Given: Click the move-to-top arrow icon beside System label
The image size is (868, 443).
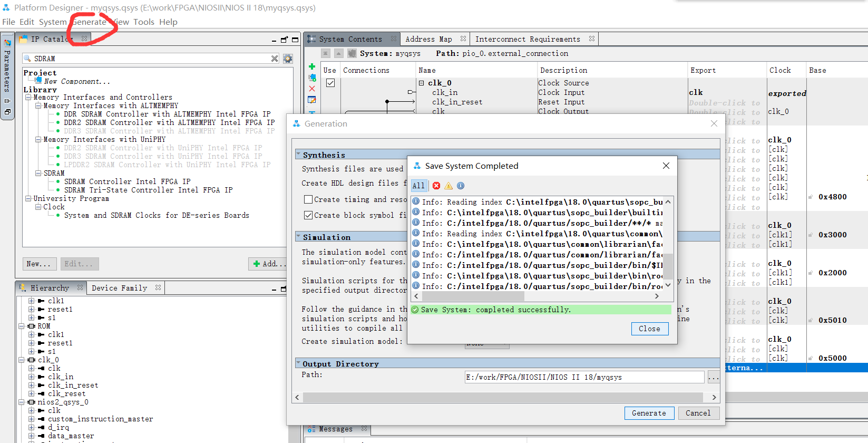Looking at the screenshot, I should [x=326, y=53].
